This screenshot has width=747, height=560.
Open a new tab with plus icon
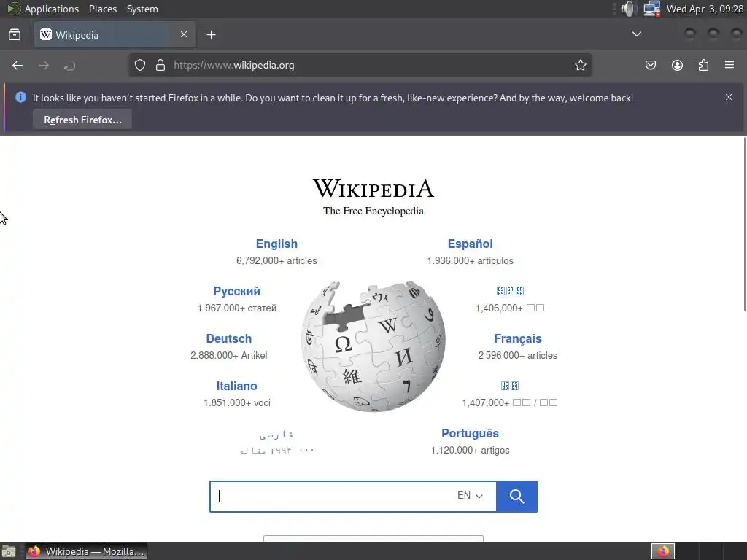[211, 35]
